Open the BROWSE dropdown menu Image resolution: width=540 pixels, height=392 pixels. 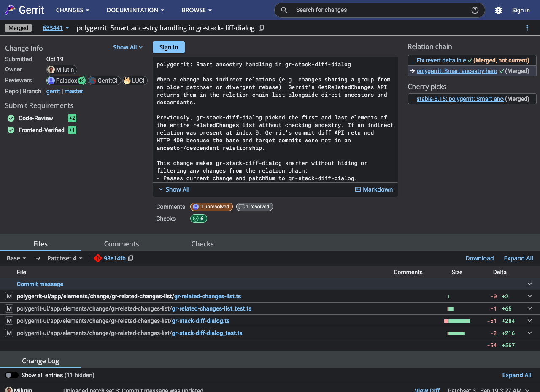point(197,10)
